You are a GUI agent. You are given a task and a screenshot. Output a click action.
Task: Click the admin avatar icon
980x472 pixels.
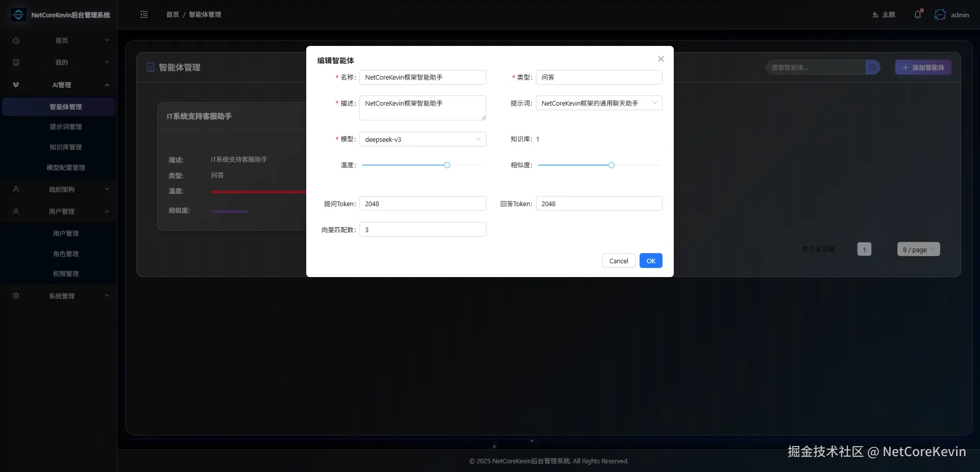pyautogui.click(x=940, y=14)
